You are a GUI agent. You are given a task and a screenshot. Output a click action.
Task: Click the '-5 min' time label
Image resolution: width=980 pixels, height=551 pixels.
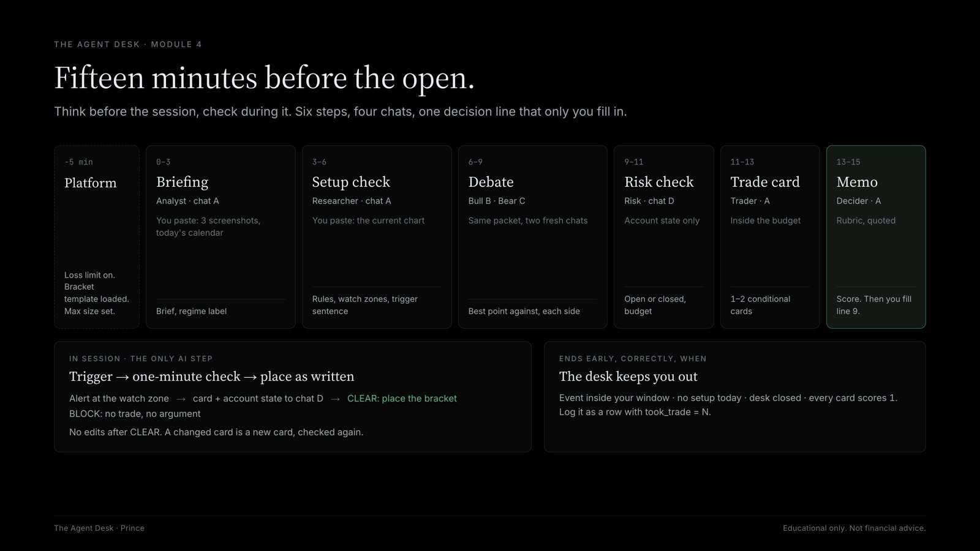(x=78, y=162)
